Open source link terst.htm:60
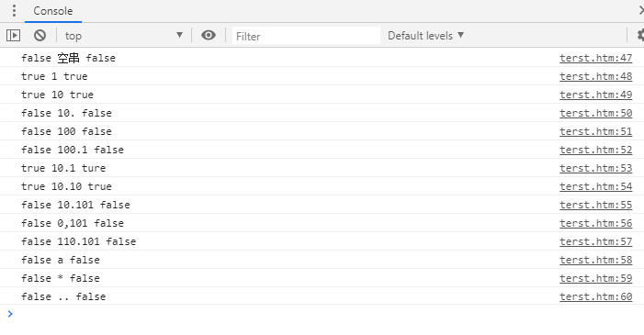Image resolution: width=644 pixels, height=335 pixels. (x=595, y=296)
